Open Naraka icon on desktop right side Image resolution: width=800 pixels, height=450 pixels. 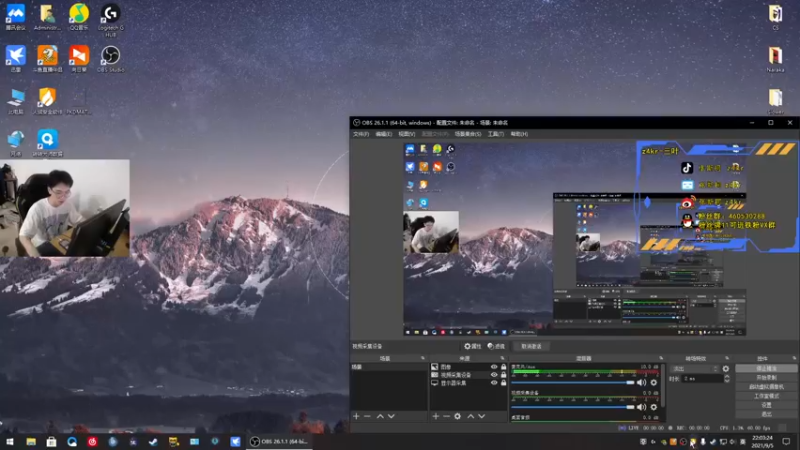[776, 59]
